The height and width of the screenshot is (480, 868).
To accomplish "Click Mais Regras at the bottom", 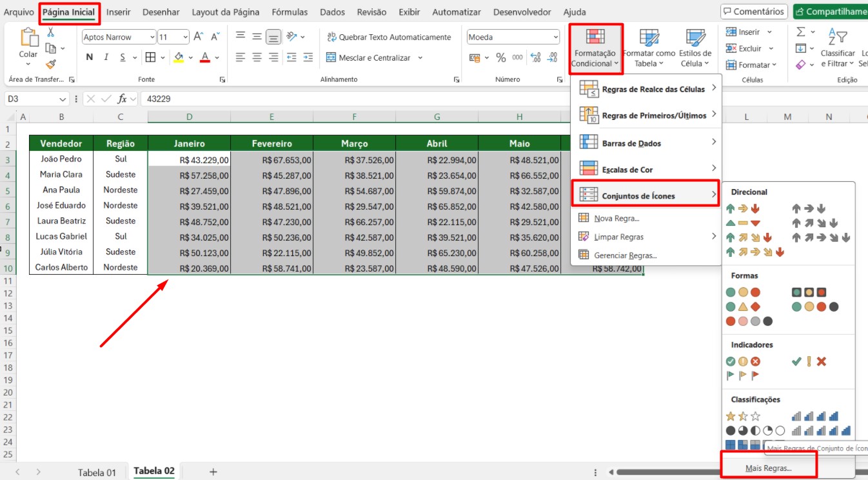I will point(768,468).
